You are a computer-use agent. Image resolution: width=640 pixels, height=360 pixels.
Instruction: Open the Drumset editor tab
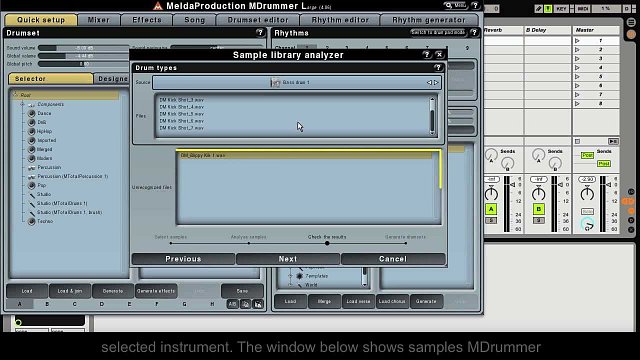(x=258, y=20)
